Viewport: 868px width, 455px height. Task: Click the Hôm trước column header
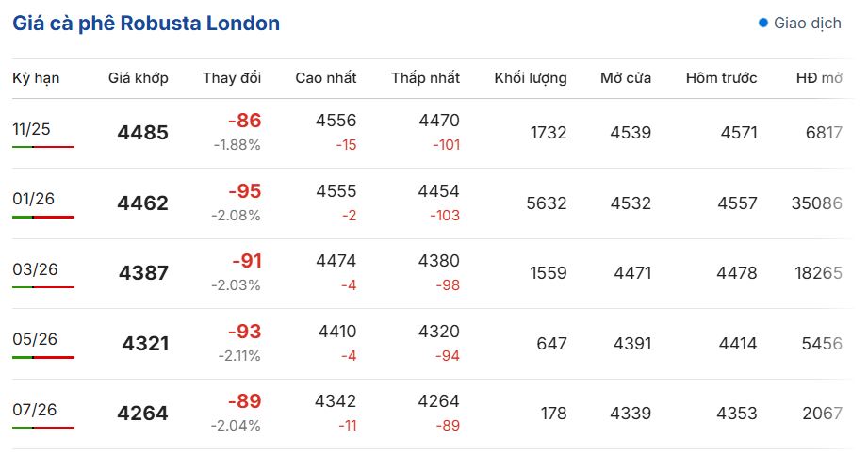coord(721,78)
